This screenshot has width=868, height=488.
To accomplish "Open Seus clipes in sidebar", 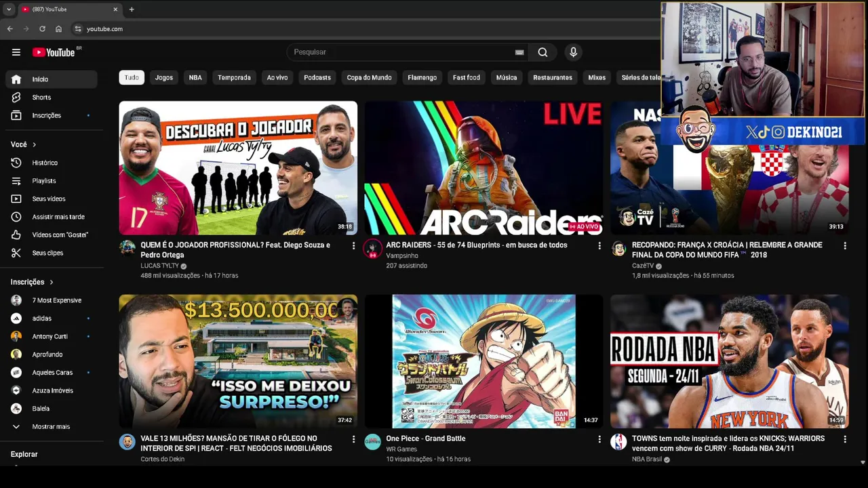I will (52, 253).
